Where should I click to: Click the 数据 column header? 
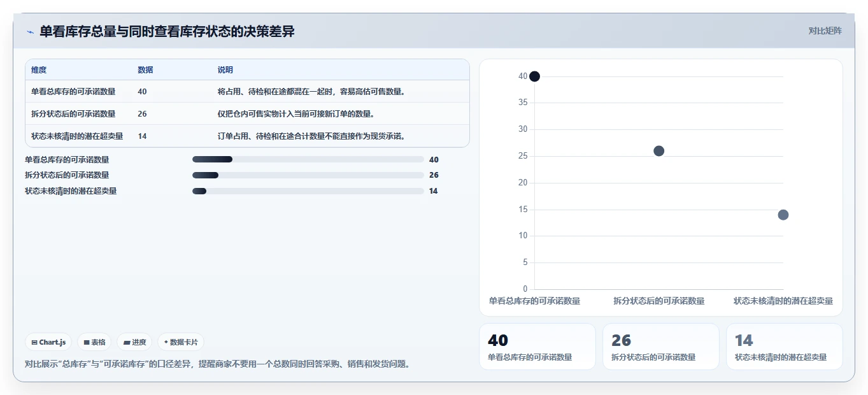coord(145,70)
